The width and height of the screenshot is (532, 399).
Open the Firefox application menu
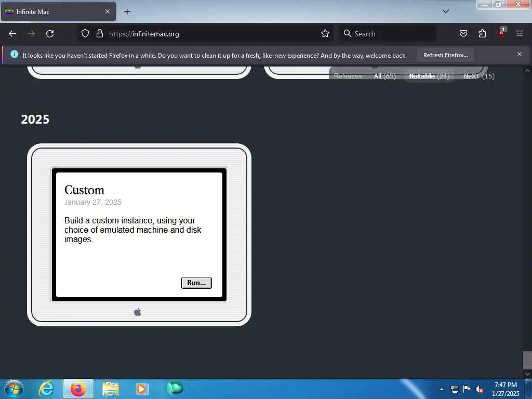pos(520,33)
